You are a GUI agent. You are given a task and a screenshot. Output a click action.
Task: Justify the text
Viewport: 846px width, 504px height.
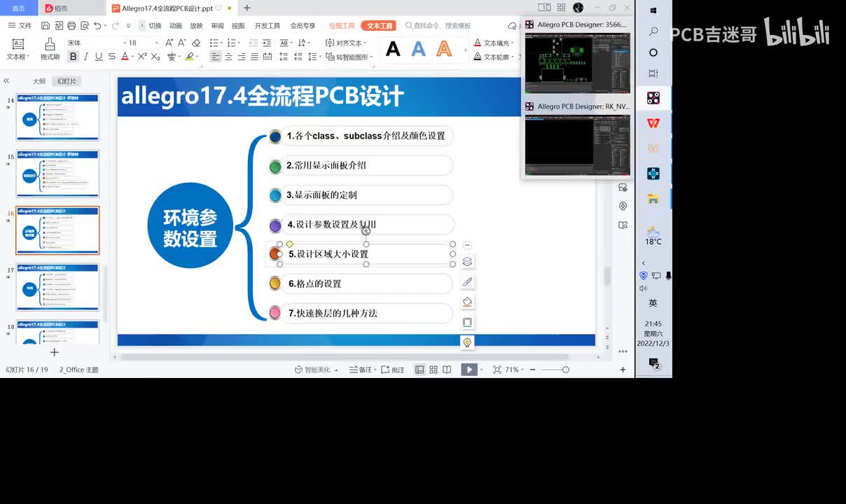point(255,57)
